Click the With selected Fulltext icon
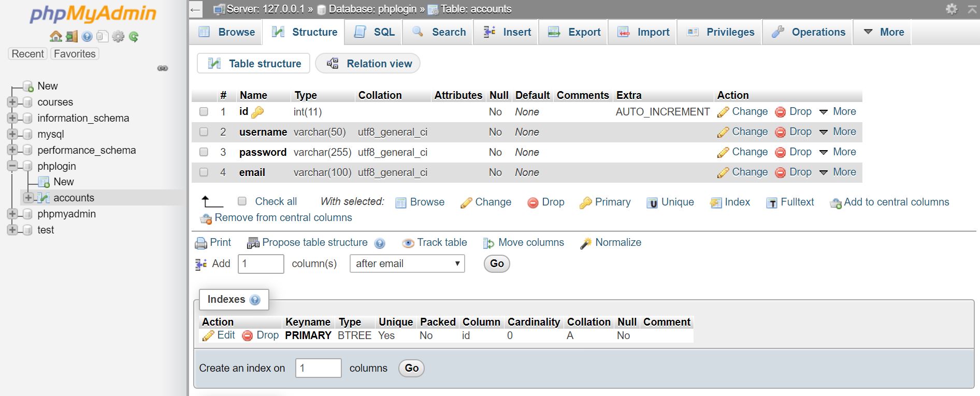980x396 pixels. [x=772, y=203]
